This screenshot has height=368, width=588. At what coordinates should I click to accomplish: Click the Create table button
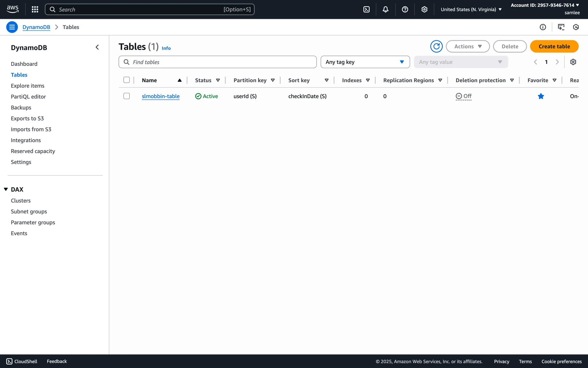click(554, 46)
